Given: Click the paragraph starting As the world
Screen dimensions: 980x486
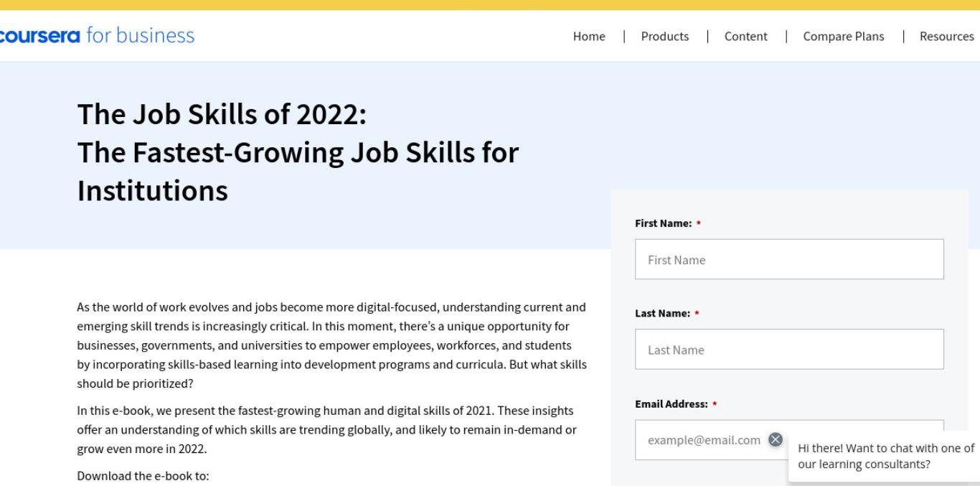Looking at the screenshot, I should coord(331,345).
